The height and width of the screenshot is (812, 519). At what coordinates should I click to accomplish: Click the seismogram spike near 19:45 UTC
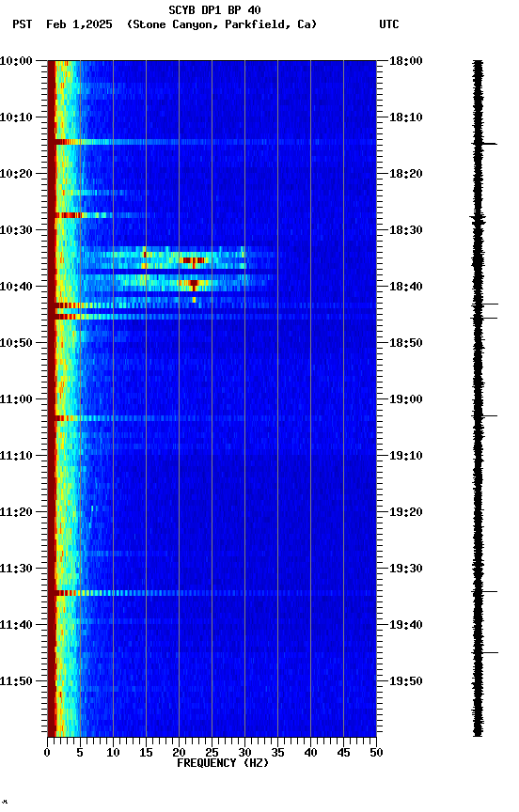point(484,653)
